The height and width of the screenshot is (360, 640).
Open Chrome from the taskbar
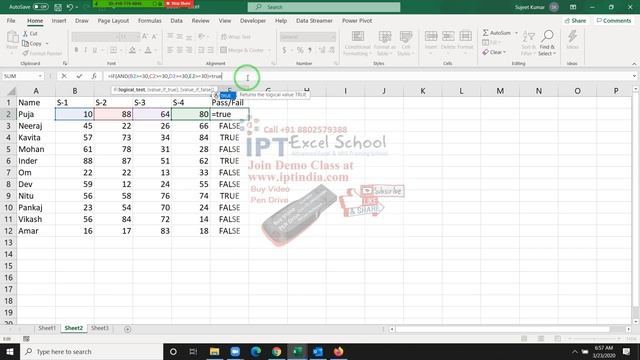click(x=276, y=351)
